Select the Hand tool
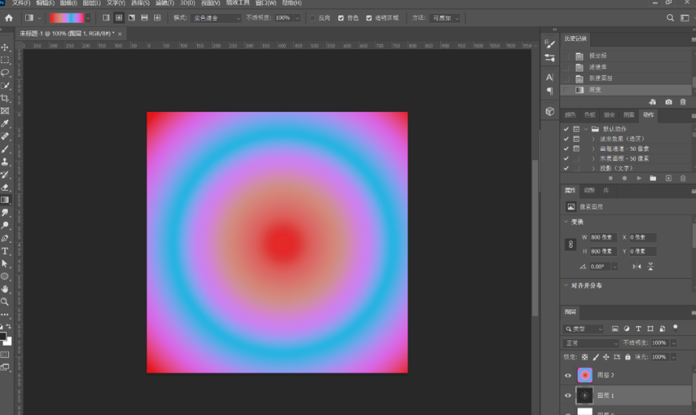 tap(6, 289)
